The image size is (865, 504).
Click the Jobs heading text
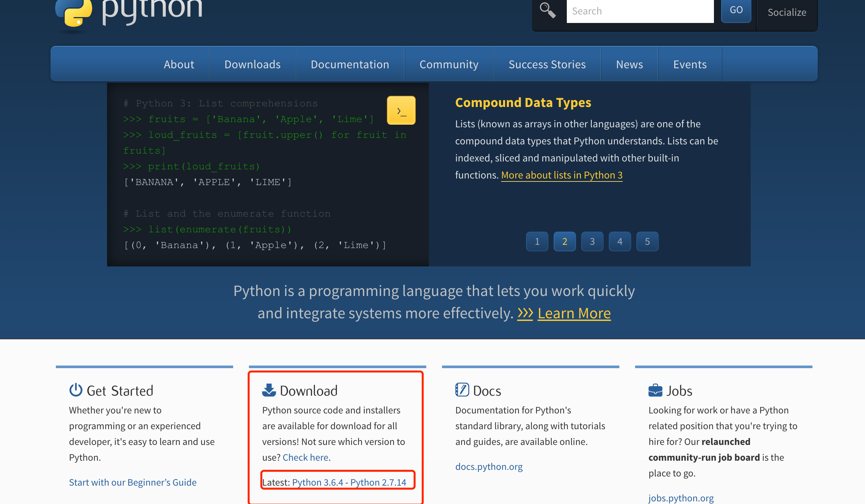(x=679, y=391)
